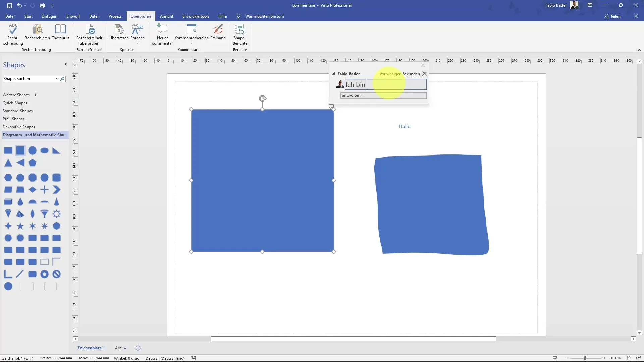Click the Hallo text on the drawing page

[x=405, y=126]
